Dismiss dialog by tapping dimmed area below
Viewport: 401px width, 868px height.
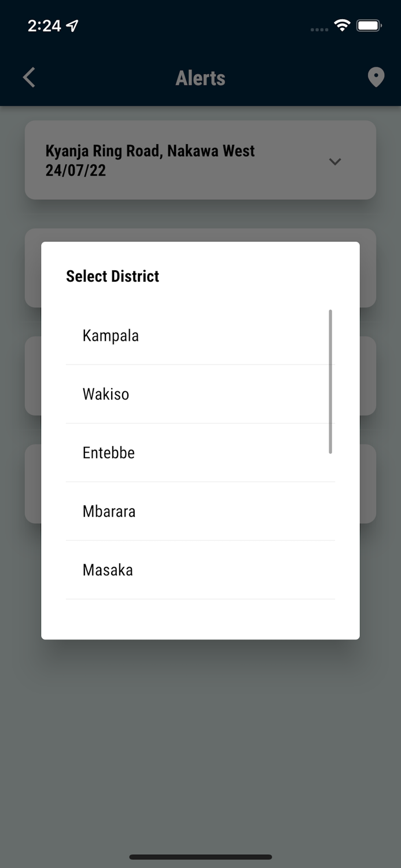pos(200,741)
